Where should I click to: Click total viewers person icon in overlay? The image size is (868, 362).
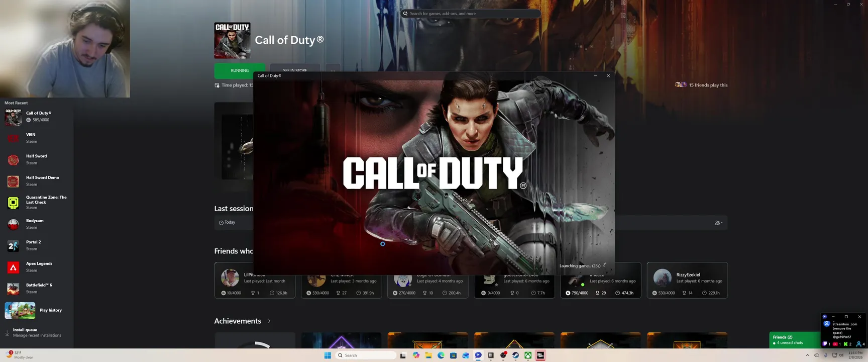tap(858, 344)
